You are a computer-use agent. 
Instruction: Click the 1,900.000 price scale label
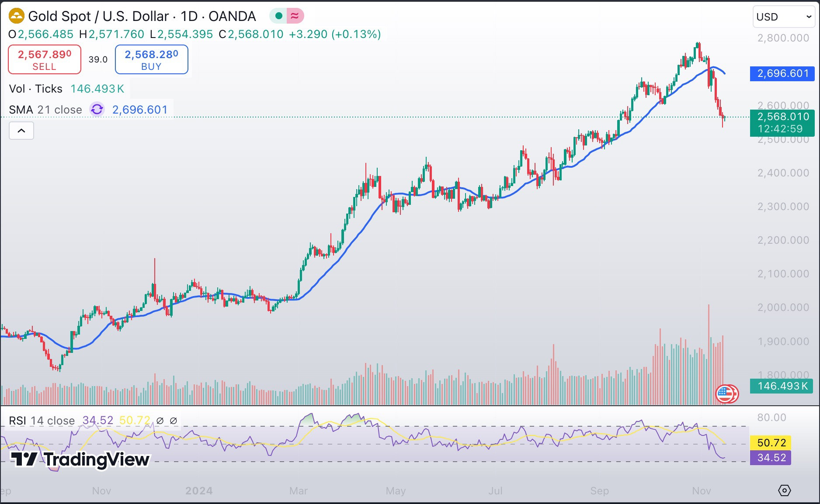tap(783, 342)
